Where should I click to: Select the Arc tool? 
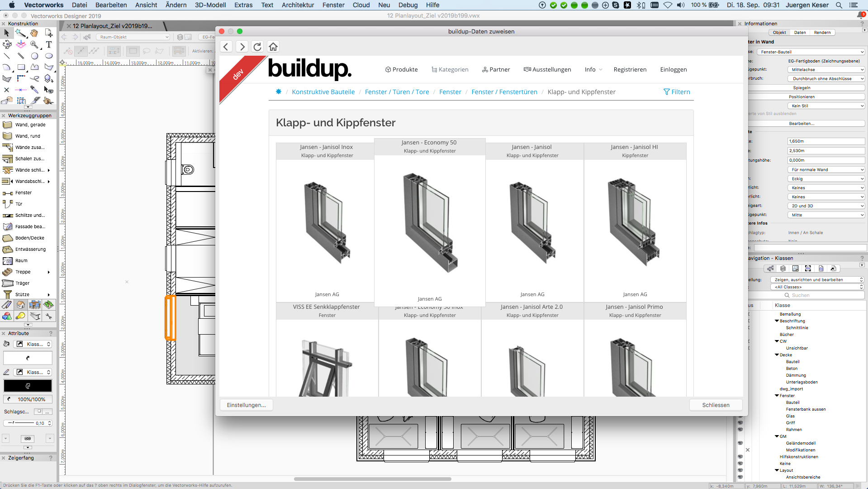pos(7,67)
